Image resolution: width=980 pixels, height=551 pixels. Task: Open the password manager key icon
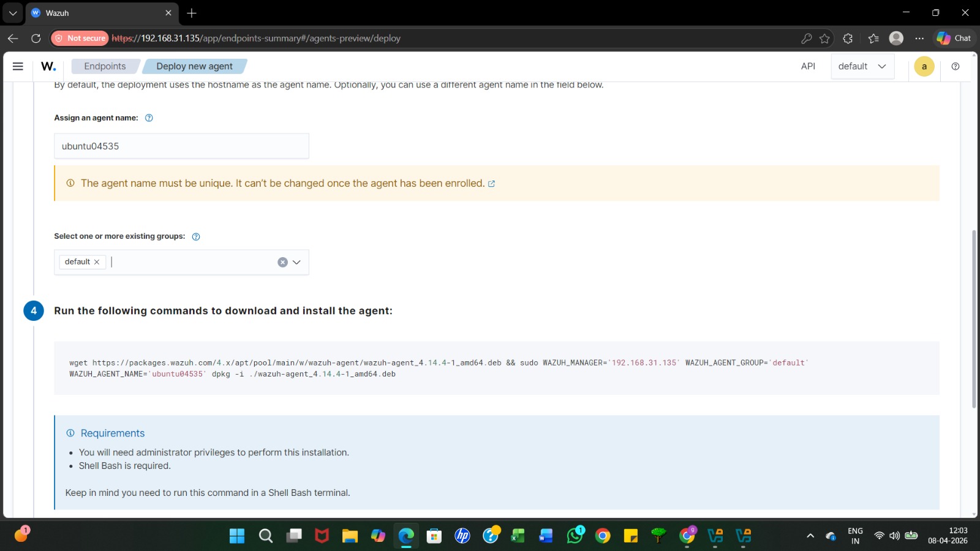[x=806, y=38]
